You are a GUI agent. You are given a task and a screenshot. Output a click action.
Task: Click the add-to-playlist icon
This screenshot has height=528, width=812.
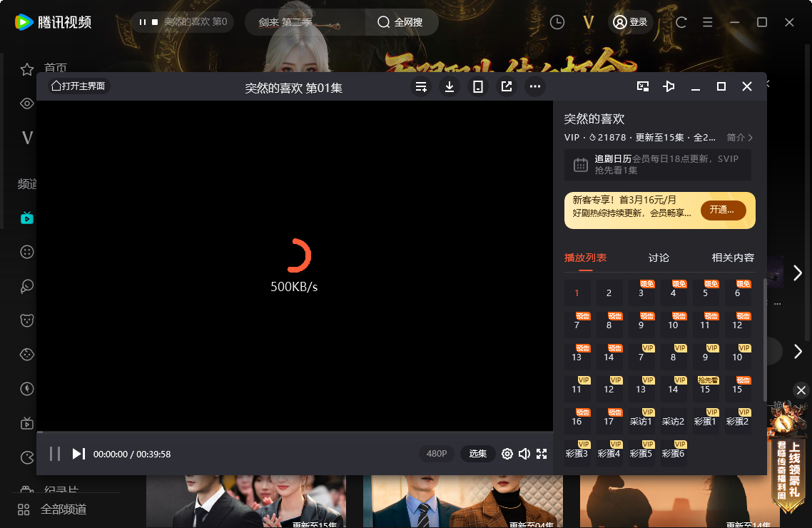click(421, 86)
